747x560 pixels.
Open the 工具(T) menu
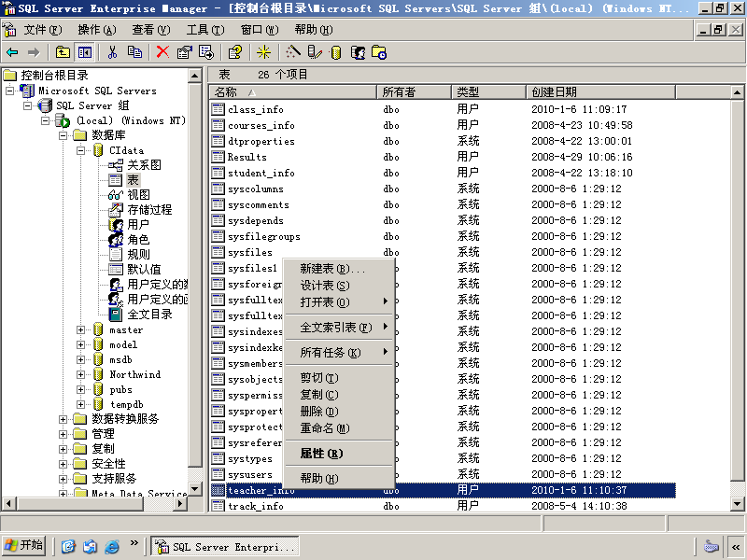click(205, 30)
